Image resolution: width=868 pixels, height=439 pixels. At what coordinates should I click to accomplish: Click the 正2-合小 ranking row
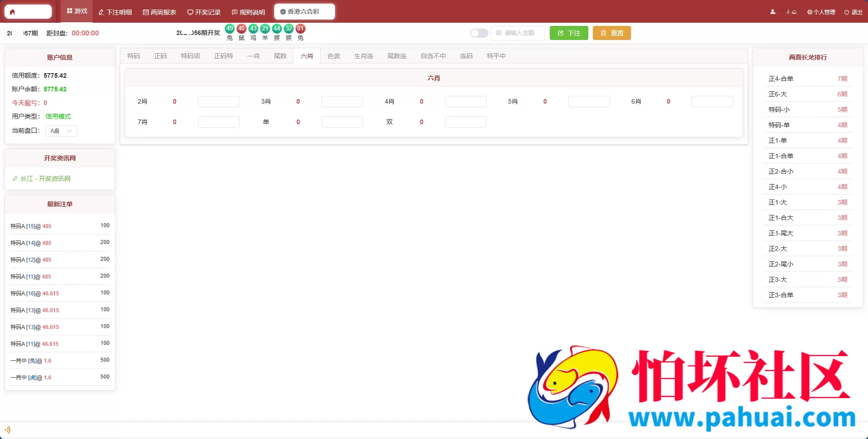808,171
